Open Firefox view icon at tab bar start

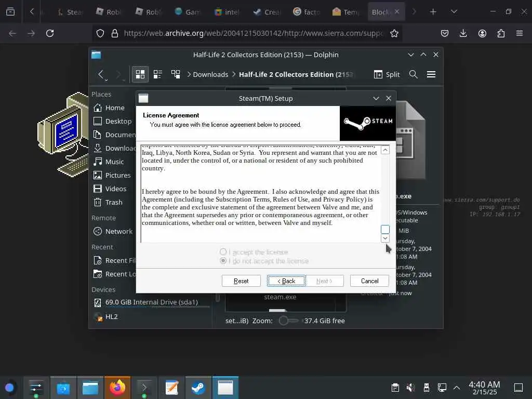10,12
